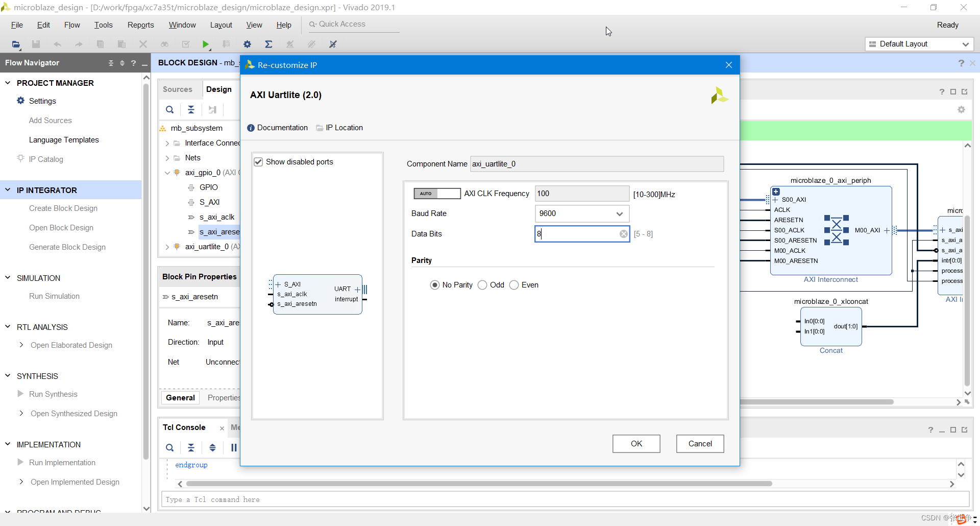Image resolution: width=980 pixels, height=526 pixels.
Task: Click Tcl command input field
Action: 565,499
